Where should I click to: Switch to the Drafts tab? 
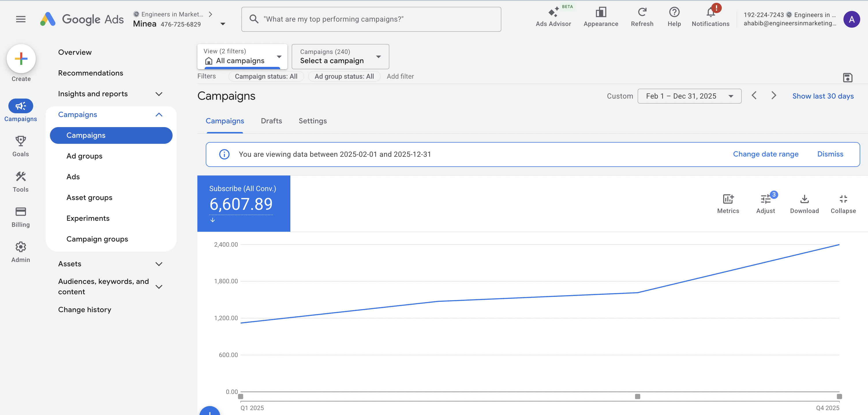point(271,121)
